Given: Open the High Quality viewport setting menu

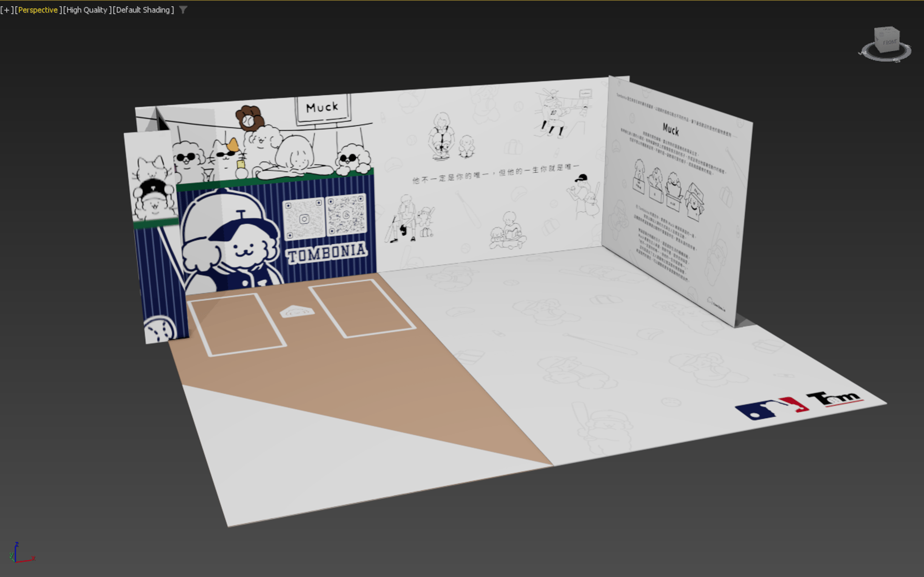Looking at the screenshot, I should pos(87,10).
